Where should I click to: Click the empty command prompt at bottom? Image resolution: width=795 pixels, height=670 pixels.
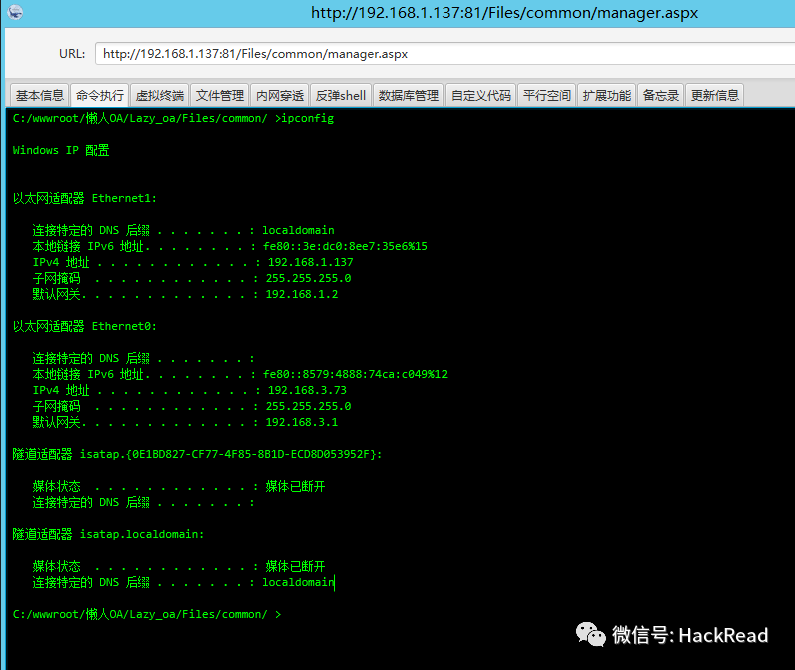pyautogui.click(x=147, y=614)
